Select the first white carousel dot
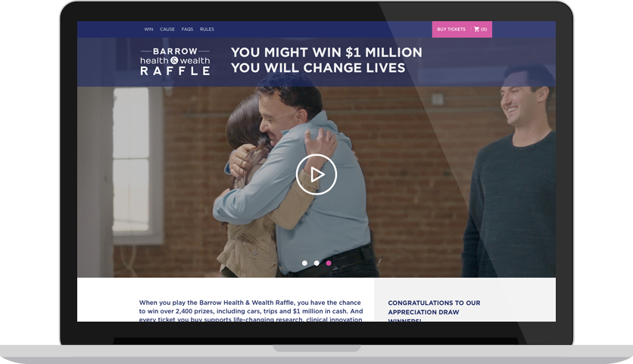 click(x=304, y=263)
